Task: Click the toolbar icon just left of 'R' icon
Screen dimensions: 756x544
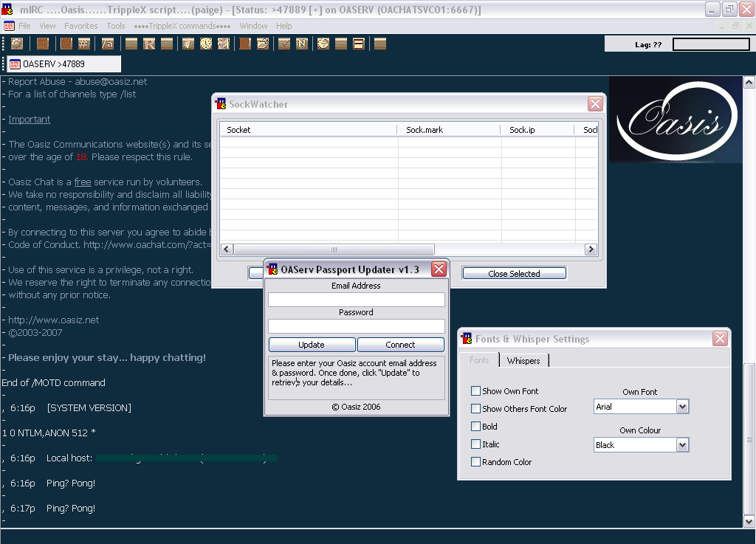Action: click(131, 44)
